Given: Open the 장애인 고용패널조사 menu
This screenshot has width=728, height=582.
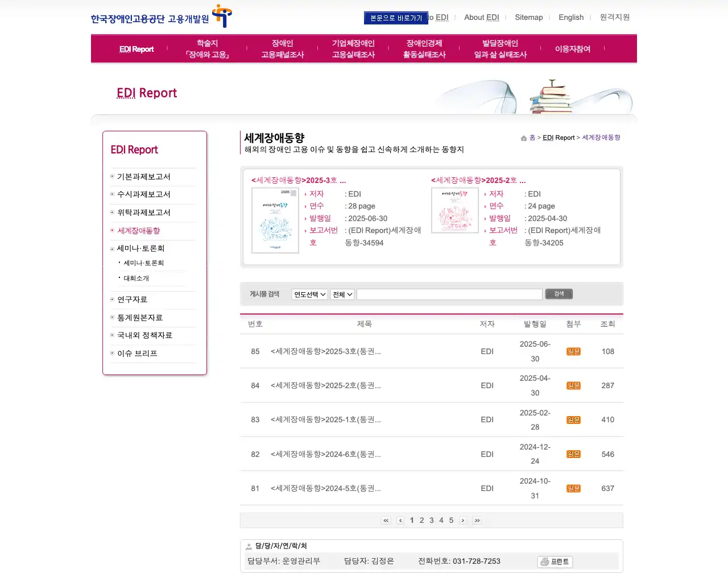Looking at the screenshot, I should [x=282, y=48].
